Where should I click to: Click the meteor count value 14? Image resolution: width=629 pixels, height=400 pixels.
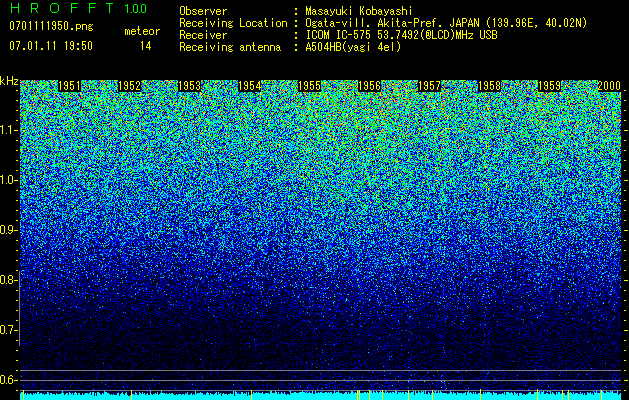click(x=146, y=46)
